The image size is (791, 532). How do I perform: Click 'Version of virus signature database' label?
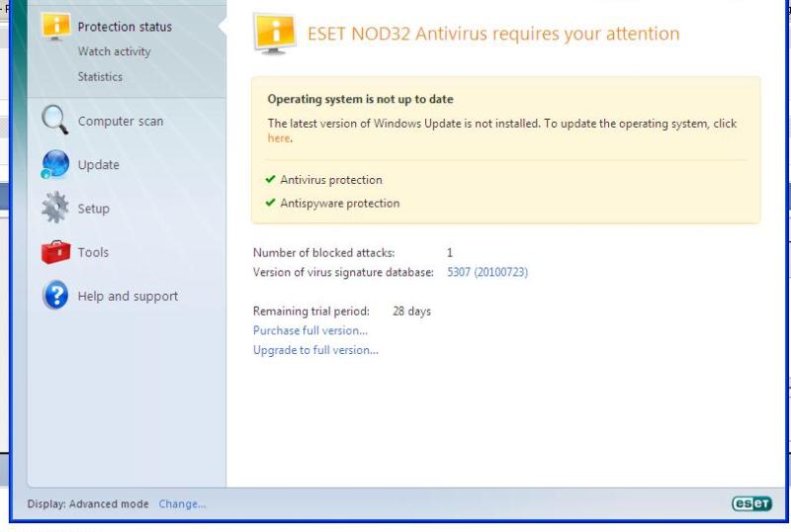[x=343, y=272]
